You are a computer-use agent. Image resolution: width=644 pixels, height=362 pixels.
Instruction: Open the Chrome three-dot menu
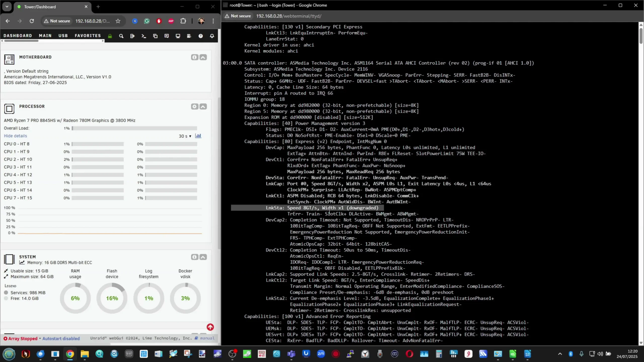[x=213, y=21]
